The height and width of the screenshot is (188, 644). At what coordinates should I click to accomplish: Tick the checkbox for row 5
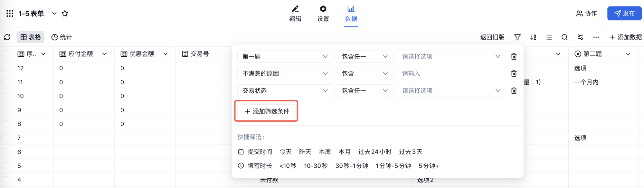[x=5, y=166]
